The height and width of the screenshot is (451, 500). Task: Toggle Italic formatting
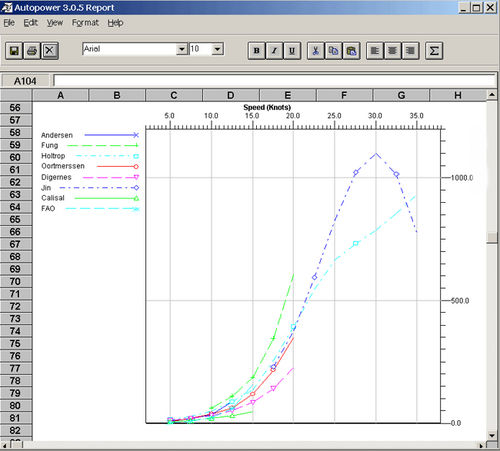(x=274, y=51)
